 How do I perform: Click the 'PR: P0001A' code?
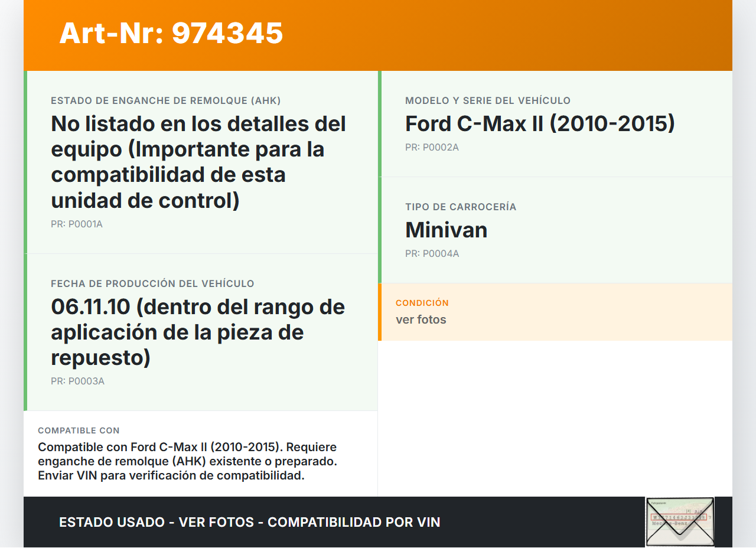pos(77,224)
